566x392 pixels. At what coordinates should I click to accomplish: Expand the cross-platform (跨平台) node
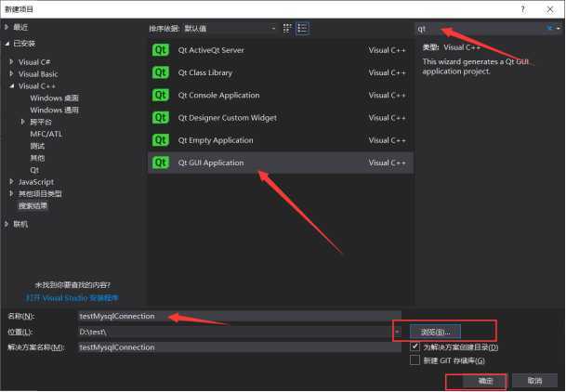[x=22, y=122]
